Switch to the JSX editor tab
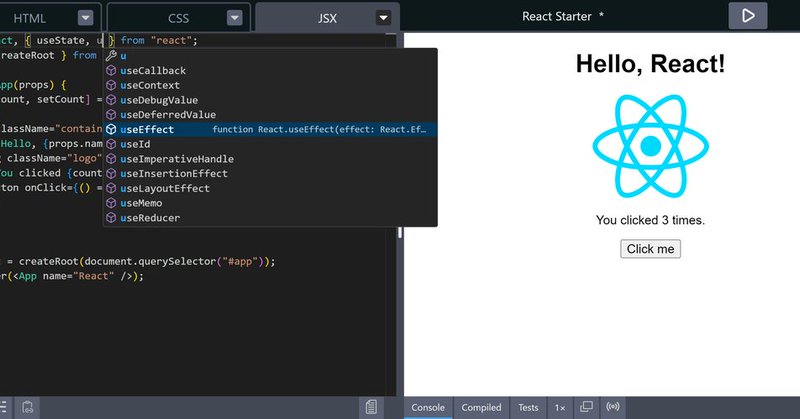 (327, 18)
